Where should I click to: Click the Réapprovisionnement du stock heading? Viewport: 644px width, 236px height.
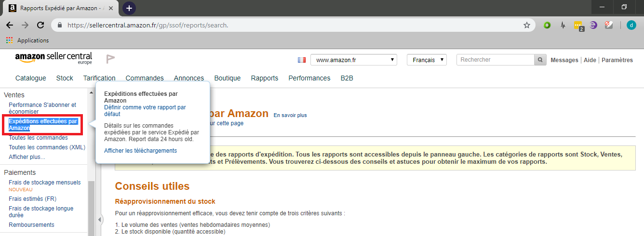click(x=165, y=201)
